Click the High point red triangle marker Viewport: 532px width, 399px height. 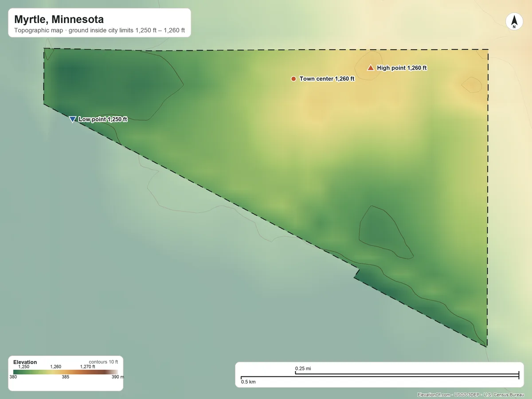point(371,67)
